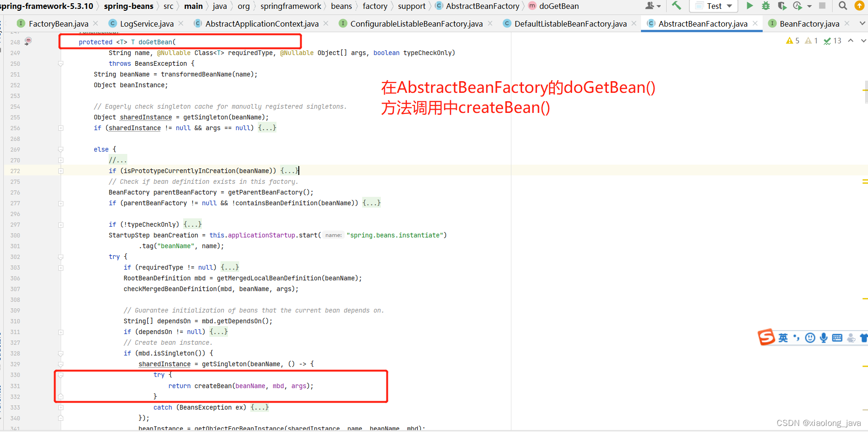Close the DefaultListableBeanFactory.java tab
Screen dimensions: 868x432
[x=634, y=23]
